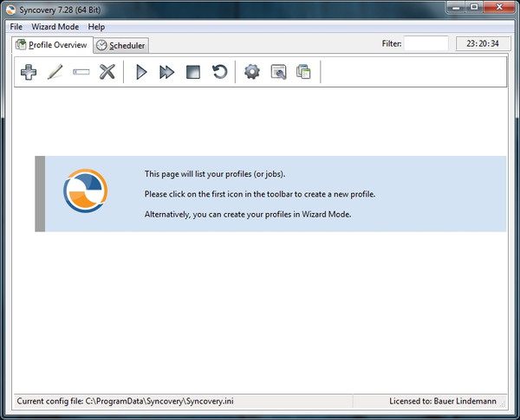This screenshot has height=420, width=520.
Task: Open program settings via the gear icon
Action: [252, 72]
